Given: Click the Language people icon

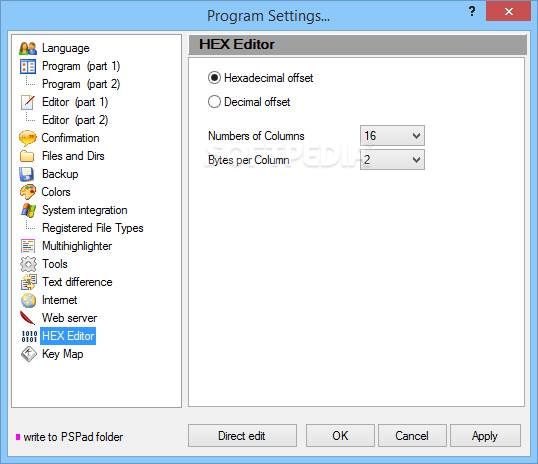Looking at the screenshot, I should point(28,48).
